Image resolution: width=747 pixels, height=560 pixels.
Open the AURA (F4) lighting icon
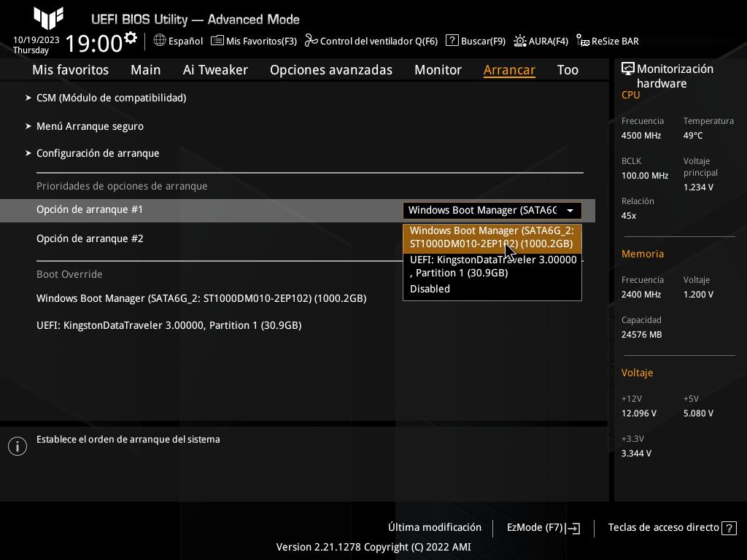tap(520, 41)
